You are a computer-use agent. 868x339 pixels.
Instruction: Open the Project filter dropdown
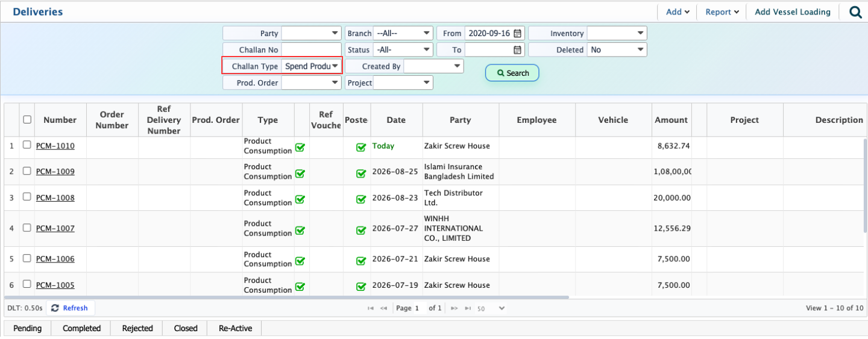click(403, 82)
